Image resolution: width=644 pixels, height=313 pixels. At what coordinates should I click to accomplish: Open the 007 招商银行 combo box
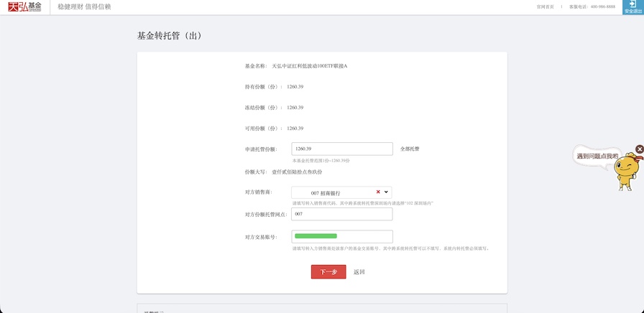click(x=331, y=192)
